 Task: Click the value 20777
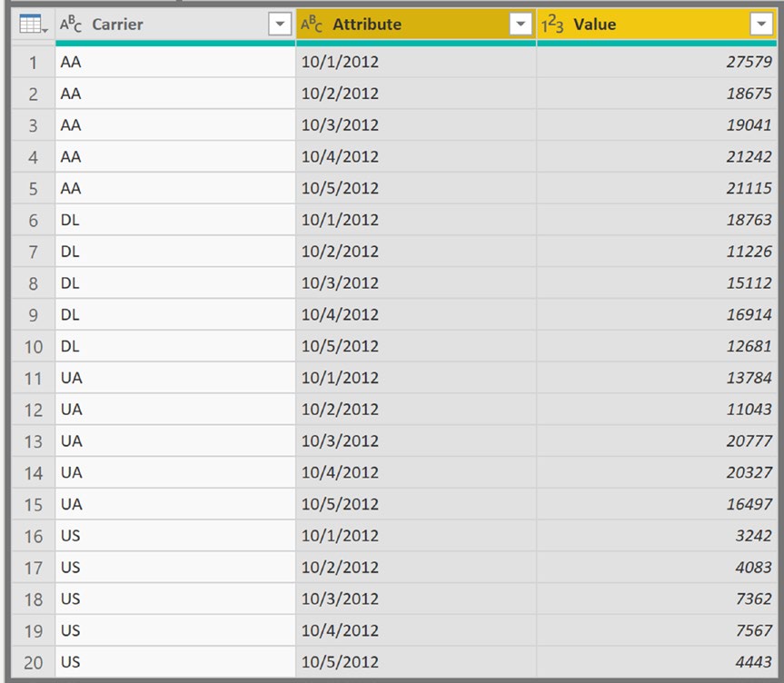click(x=657, y=441)
